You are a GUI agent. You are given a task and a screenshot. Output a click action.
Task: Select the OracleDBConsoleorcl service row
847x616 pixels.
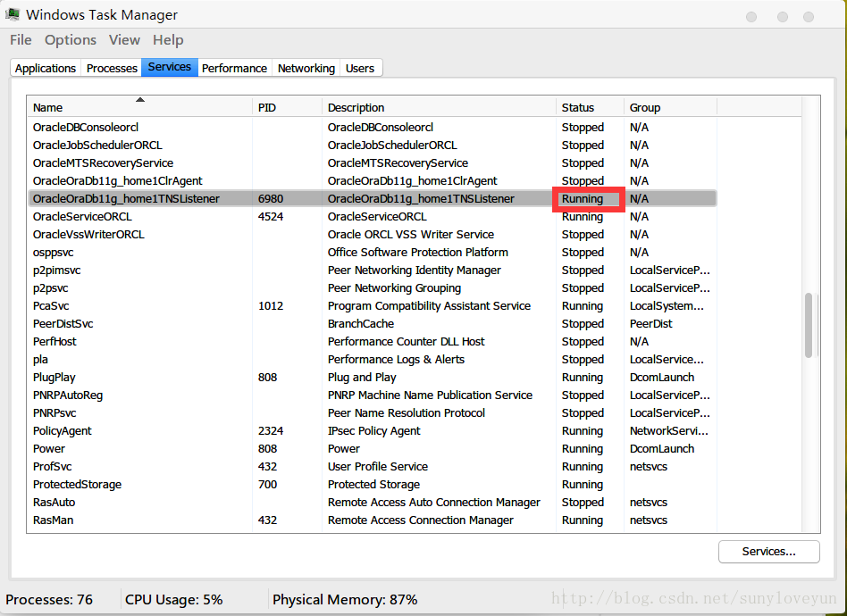pos(373,128)
